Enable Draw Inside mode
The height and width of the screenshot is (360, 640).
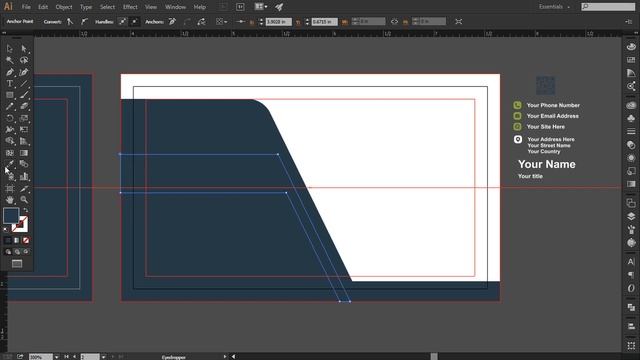(x=26, y=252)
